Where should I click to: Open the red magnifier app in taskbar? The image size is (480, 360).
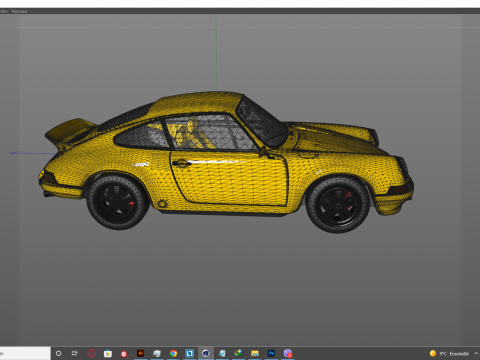tap(124, 354)
